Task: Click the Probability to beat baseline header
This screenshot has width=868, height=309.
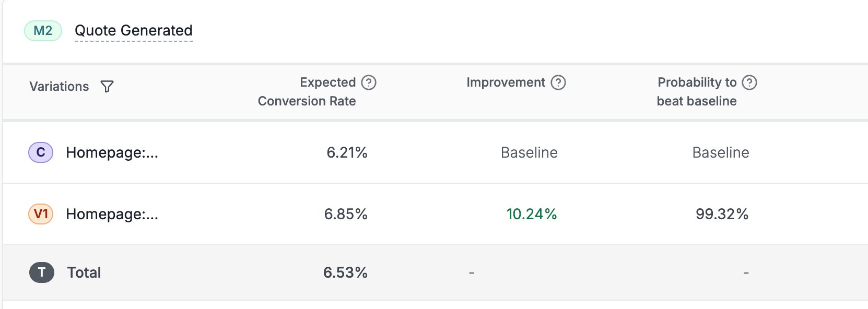Action: click(697, 91)
